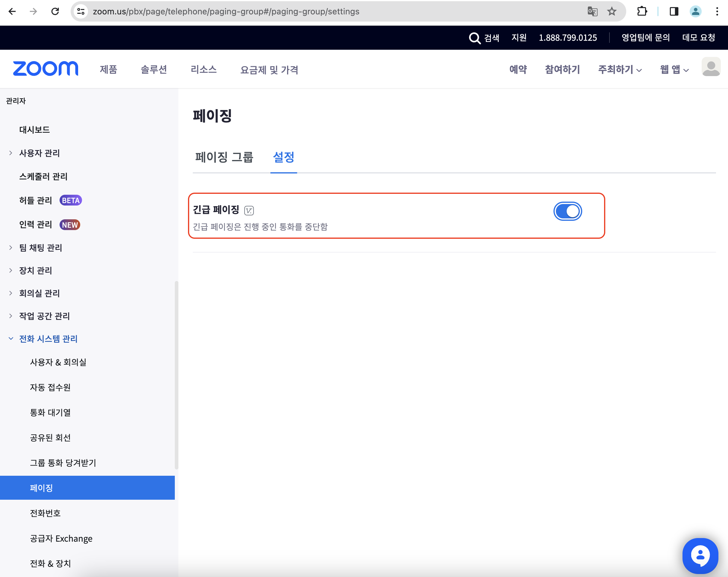Image resolution: width=728 pixels, height=577 pixels.
Task: Open 자동 접수원 submenu item
Action: pos(50,387)
